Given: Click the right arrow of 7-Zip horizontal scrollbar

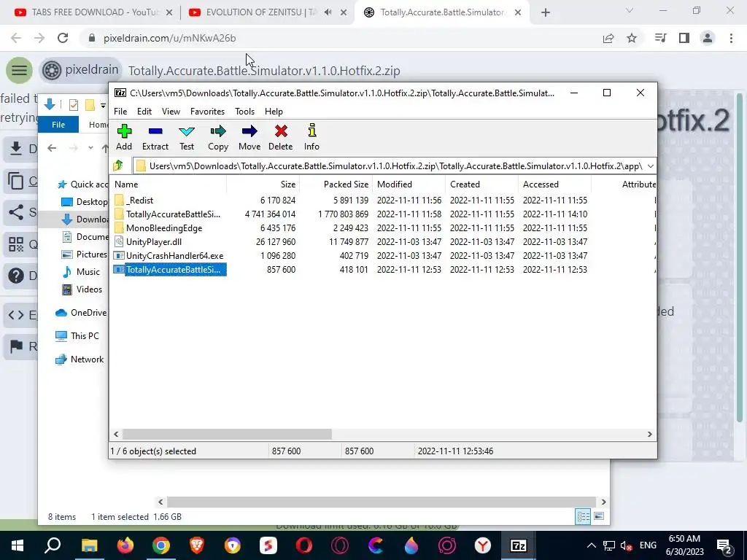Looking at the screenshot, I should 649,435.
